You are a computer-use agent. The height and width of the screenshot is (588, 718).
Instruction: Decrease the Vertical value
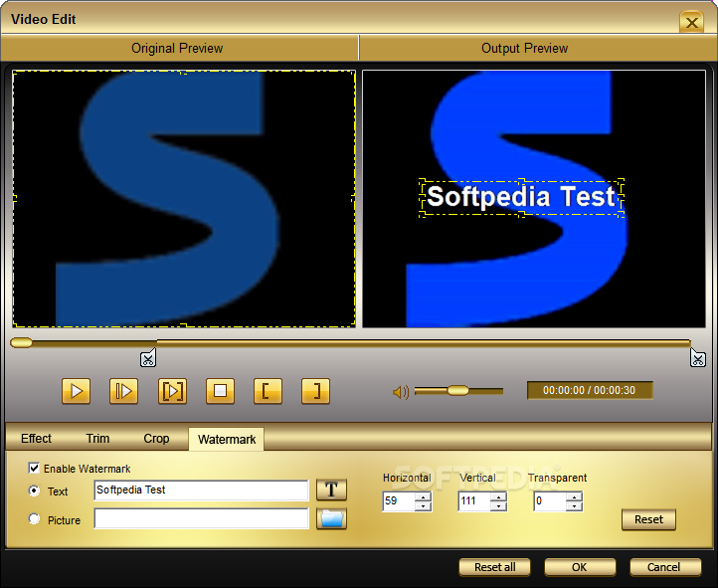pos(498,506)
